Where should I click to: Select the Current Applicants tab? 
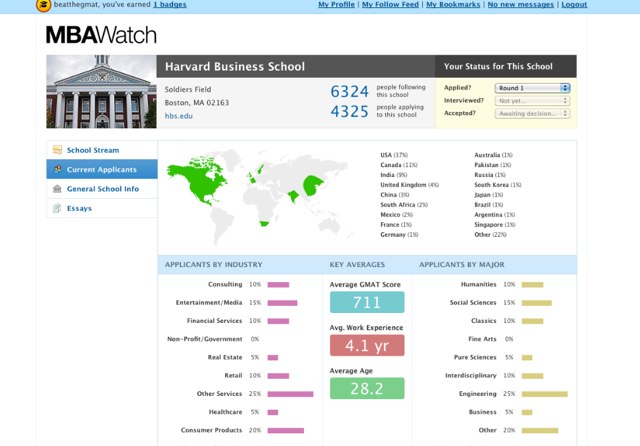[x=102, y=169]
